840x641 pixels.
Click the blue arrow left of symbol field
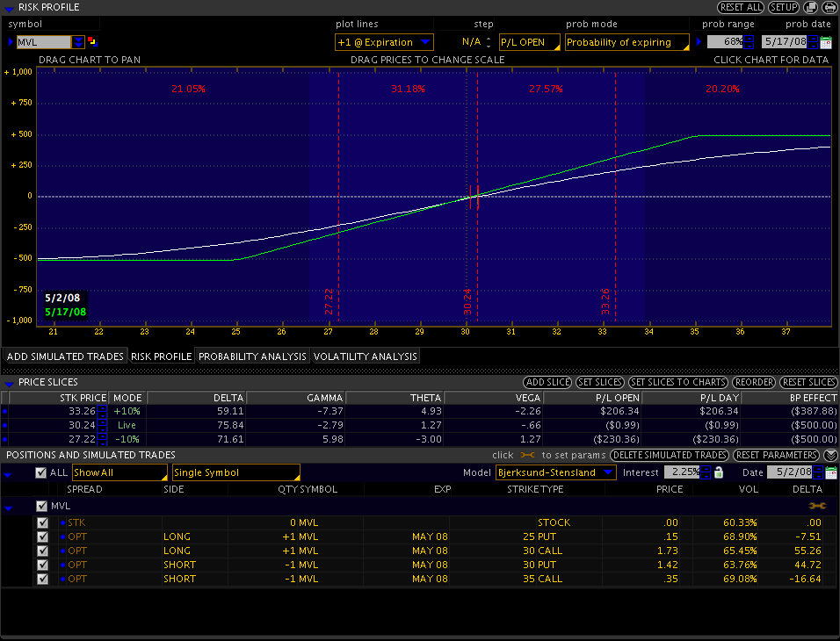(11, 42)
